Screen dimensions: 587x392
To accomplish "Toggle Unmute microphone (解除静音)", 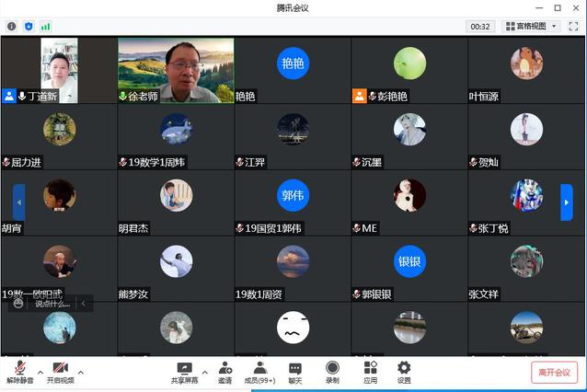I will click(x=20, y=372).
